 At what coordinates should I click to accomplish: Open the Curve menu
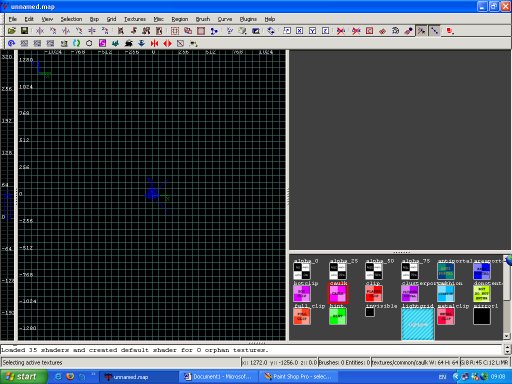pos(225,19)
